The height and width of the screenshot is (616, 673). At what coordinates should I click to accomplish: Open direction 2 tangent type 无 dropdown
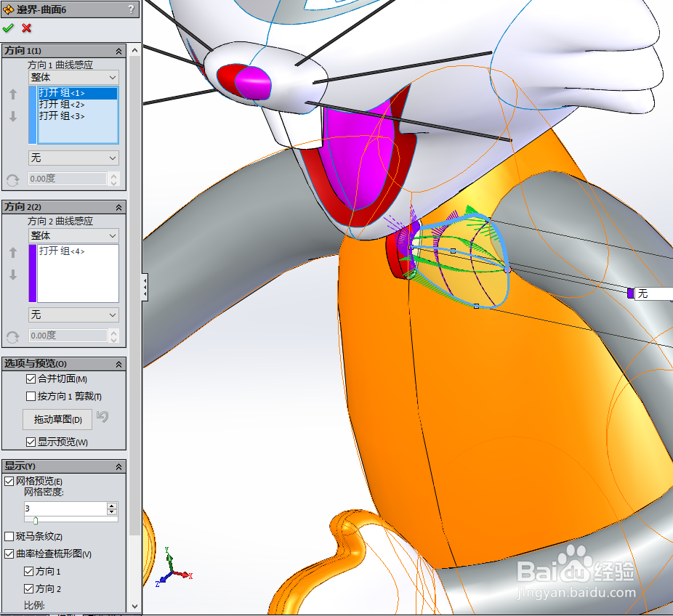pyautogui.click(x=73, y=315)
